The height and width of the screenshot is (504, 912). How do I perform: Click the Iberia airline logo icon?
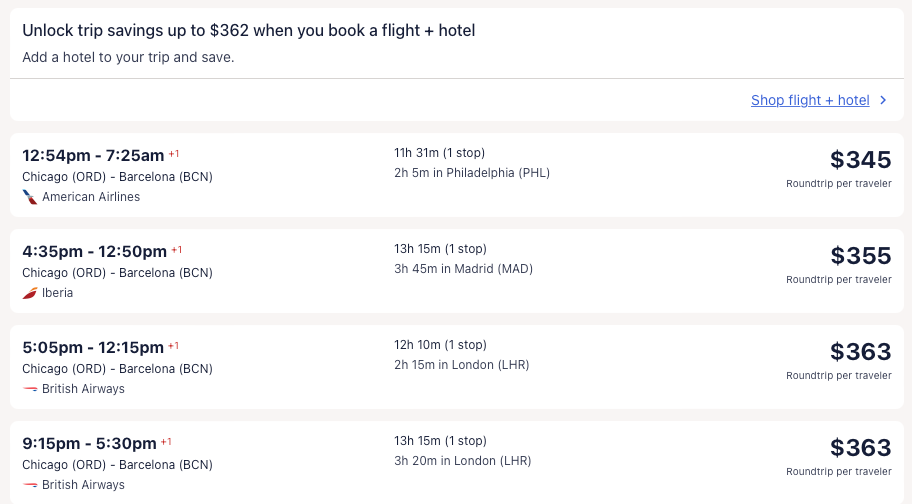click(30, 293)
